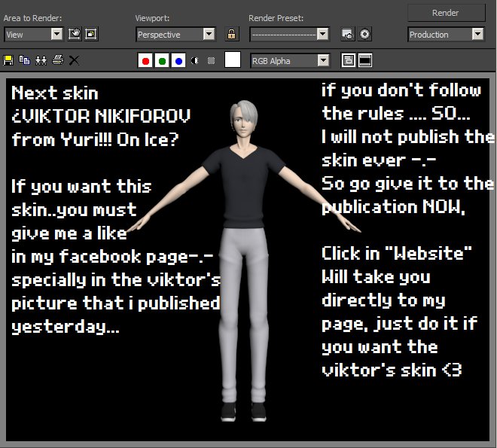
Task: Click the white color swatch
Action: (233, 60)
